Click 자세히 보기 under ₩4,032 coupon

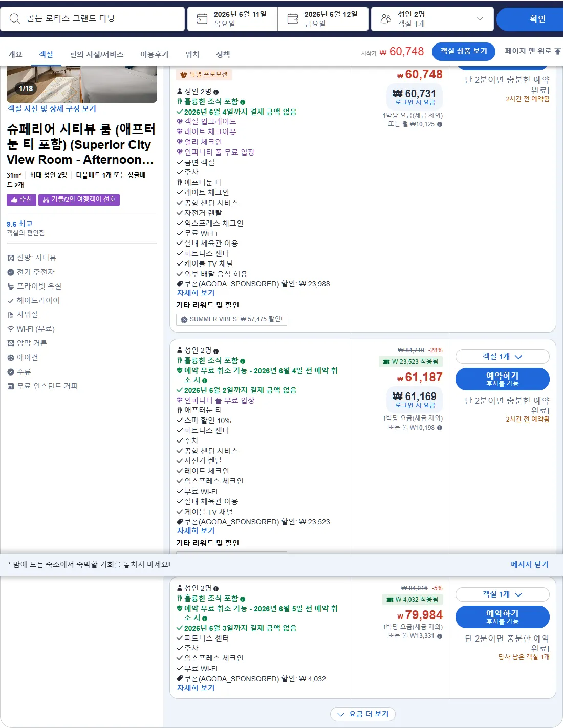click(196, 688)
